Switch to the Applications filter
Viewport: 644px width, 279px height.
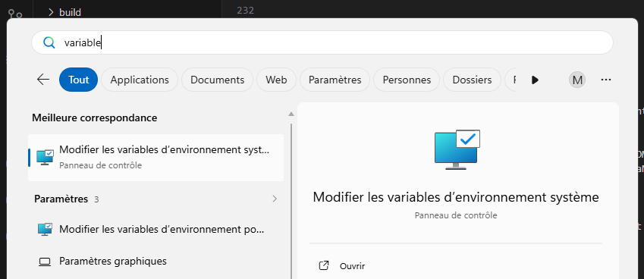point(140,80)
